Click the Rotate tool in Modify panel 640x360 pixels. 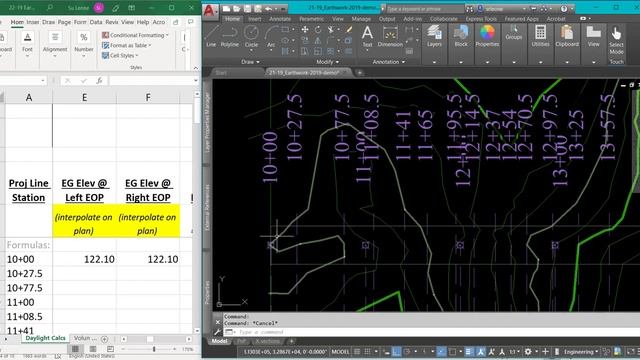coord(318,29)
